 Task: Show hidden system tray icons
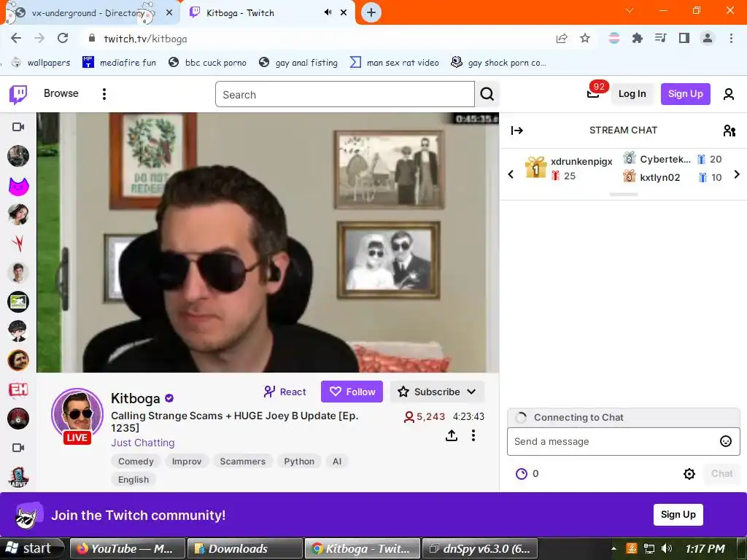(614, 549)
